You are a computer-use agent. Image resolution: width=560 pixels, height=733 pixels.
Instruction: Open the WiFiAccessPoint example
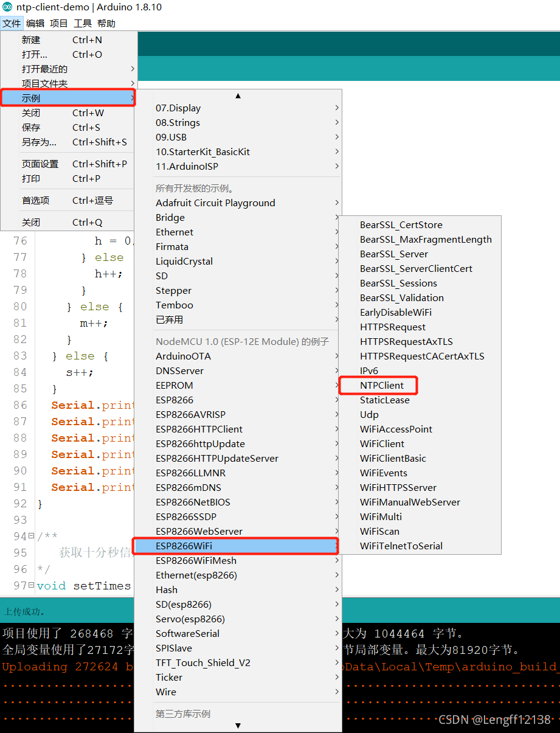tap(420, 429)
